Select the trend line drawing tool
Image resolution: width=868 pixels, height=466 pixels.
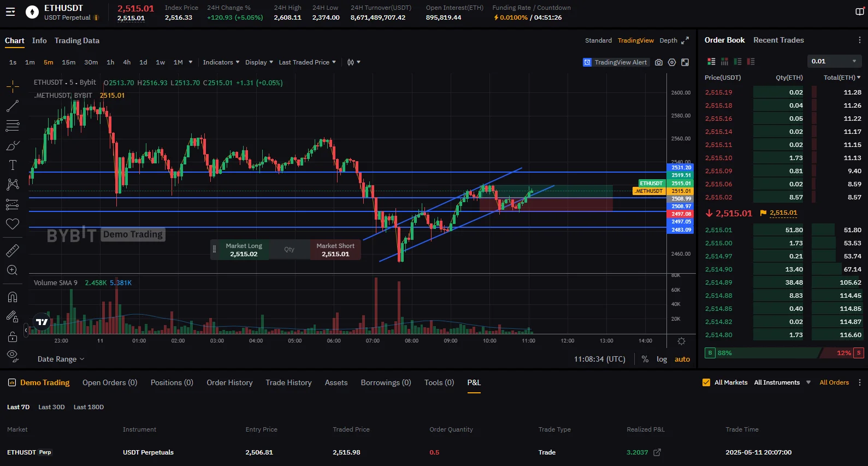point(13,106)
